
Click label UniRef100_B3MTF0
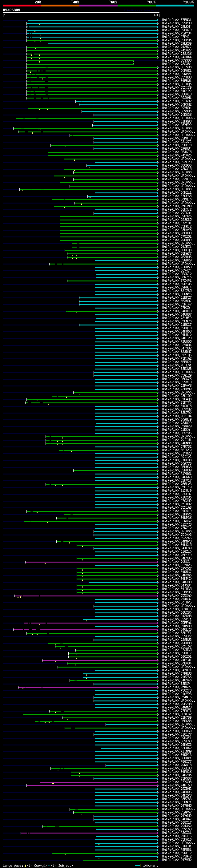click(x=177, y=402)
